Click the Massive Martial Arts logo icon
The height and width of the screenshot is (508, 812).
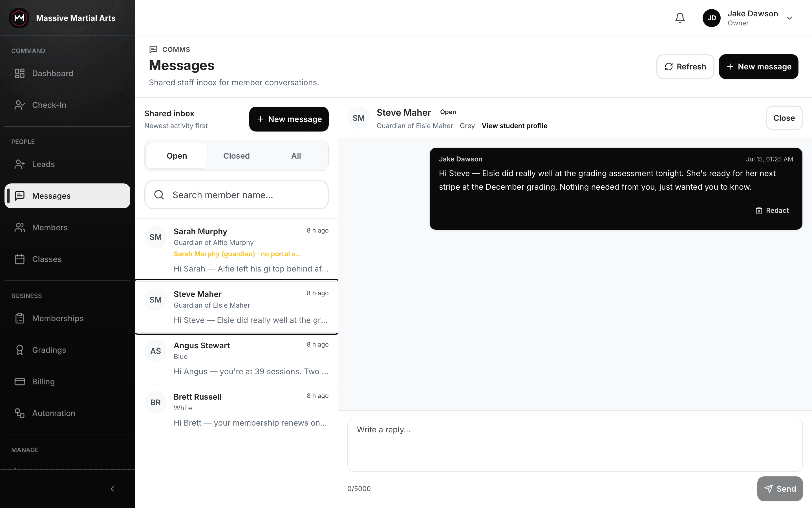19,18
